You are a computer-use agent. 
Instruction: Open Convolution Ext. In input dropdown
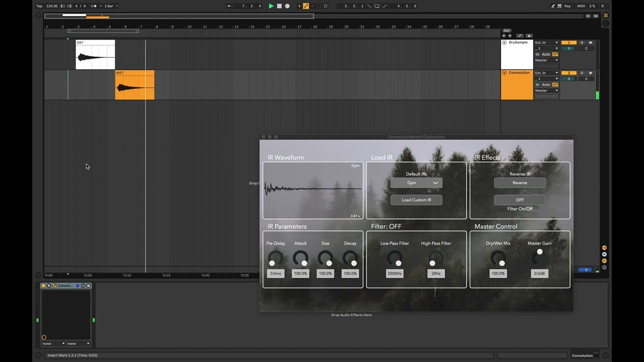(x=546, y=73)
